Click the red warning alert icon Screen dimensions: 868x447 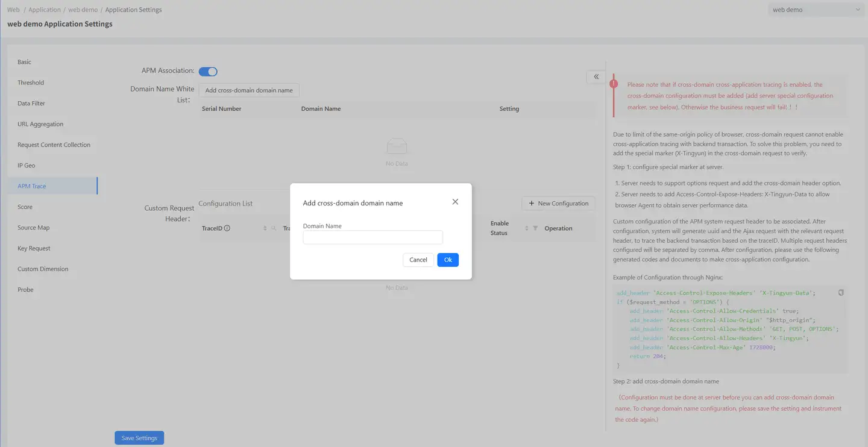(614, 84)
